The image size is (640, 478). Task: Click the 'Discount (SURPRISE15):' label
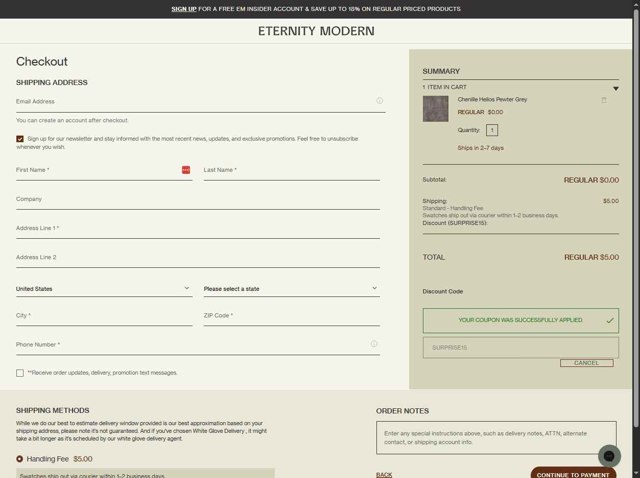coord(455,223)
